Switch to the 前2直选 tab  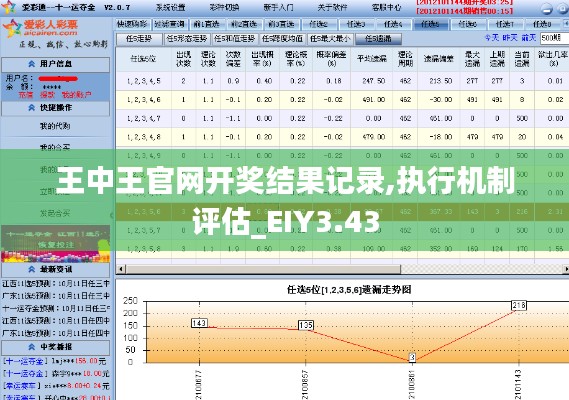pyautogui.click(x=244, y=24)
